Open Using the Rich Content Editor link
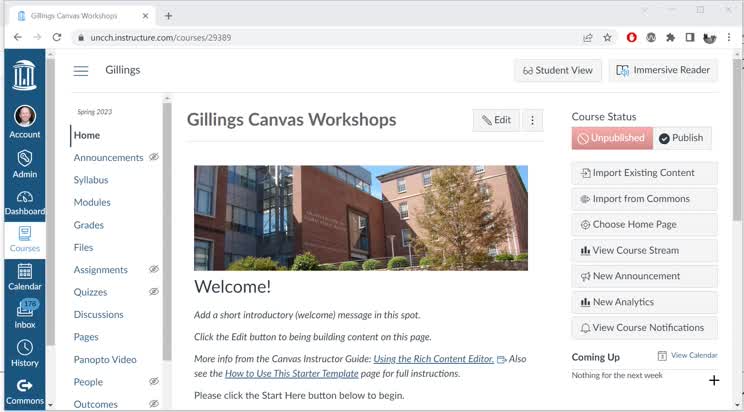The height and width of the screenshot is (412, 744). tap(434, 359)
